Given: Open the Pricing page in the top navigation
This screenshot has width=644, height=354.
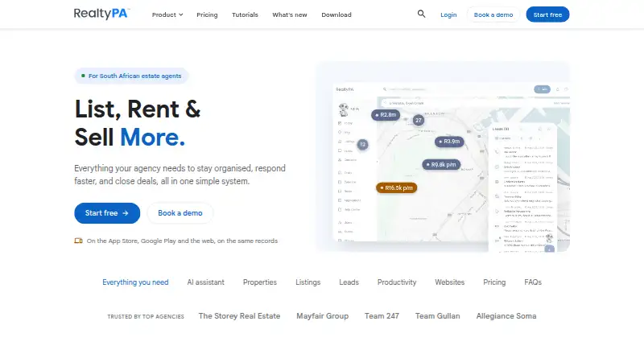Looking at the screenshot, I should tap(207, 14).
